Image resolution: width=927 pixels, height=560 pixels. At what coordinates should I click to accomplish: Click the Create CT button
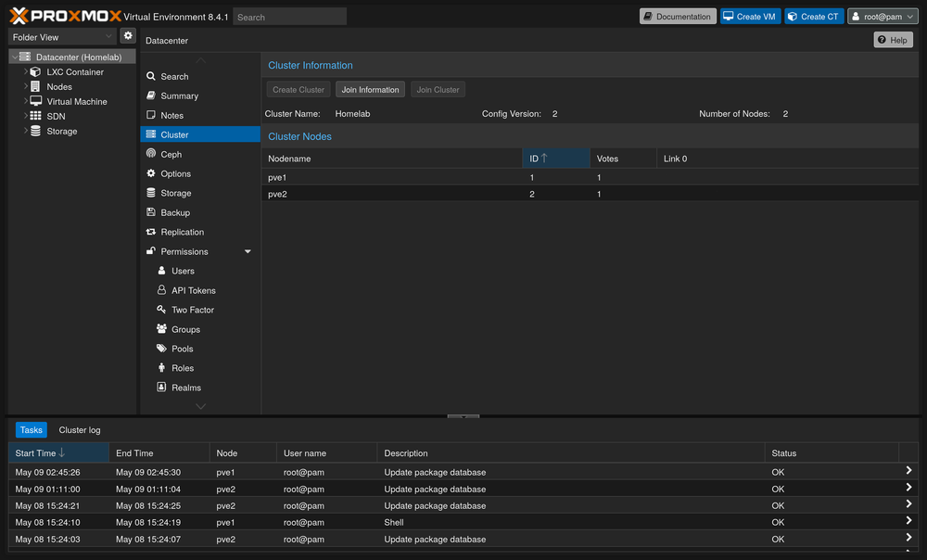814,17
